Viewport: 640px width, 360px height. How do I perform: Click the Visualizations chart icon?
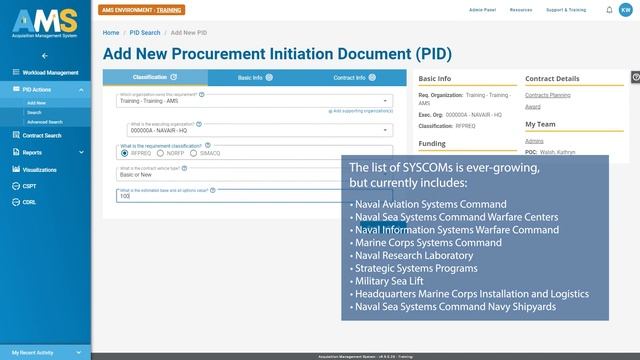tap(16, 169)
